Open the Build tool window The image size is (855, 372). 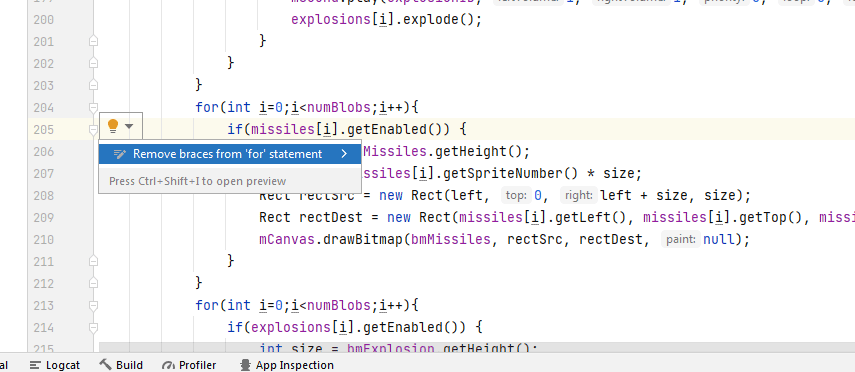[x=121, y=365]
